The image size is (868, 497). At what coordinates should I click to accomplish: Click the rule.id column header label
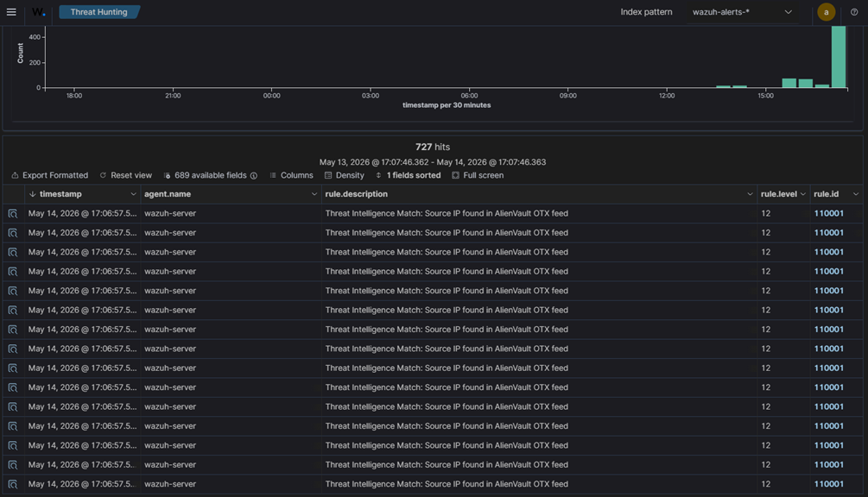click(x=826, y=194)
